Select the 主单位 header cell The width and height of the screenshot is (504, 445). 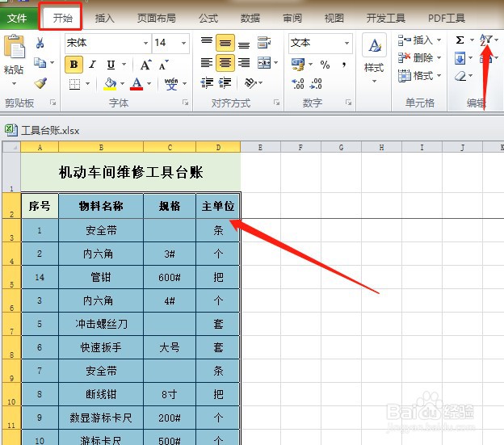pos(218,206)
